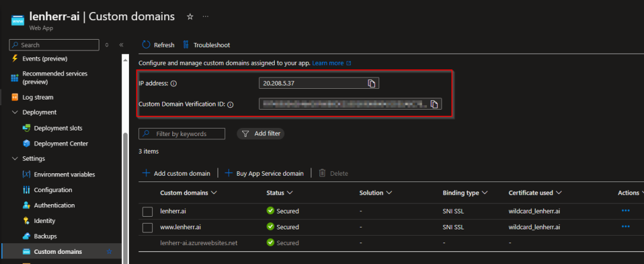Click Secured status for lenherr.ai
This screenshot has height=264, width=644.
282,211
